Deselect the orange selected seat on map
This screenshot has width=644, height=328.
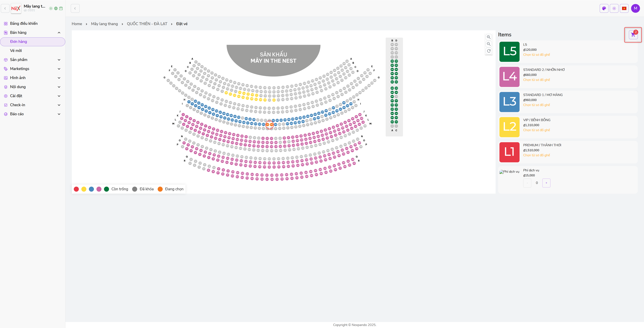267,124
